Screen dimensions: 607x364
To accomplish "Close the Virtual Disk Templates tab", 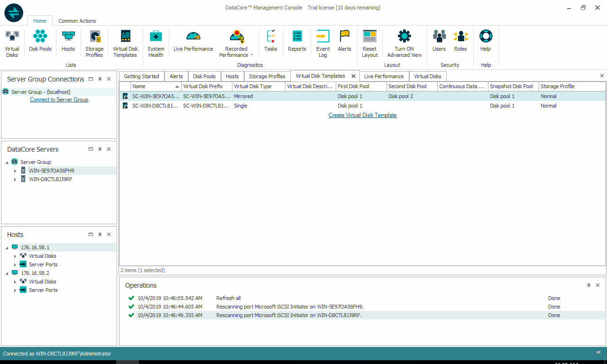I will click(x=353, y=76).
